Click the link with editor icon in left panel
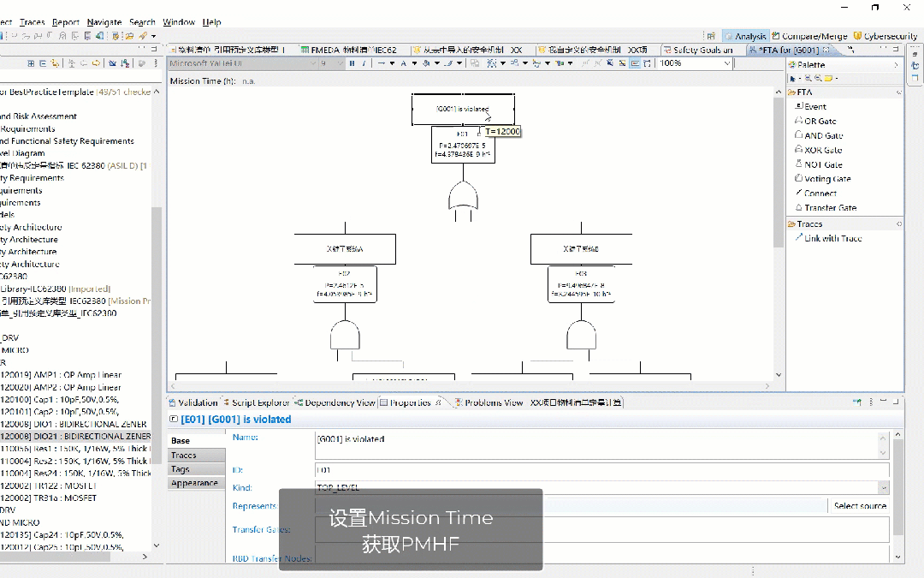This screenshot has width=924, height=578. 55,63
